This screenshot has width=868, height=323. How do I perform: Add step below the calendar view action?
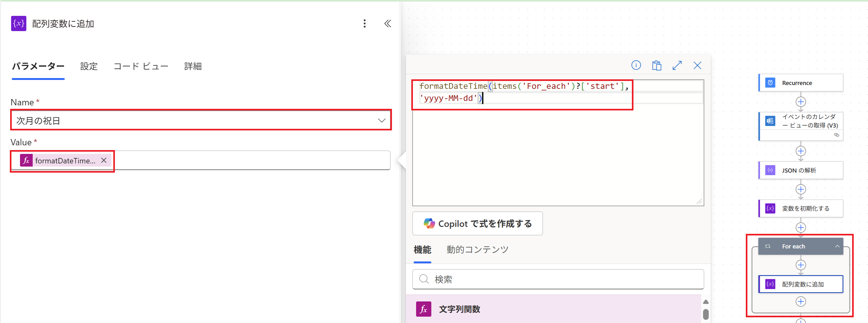point(801,151)
